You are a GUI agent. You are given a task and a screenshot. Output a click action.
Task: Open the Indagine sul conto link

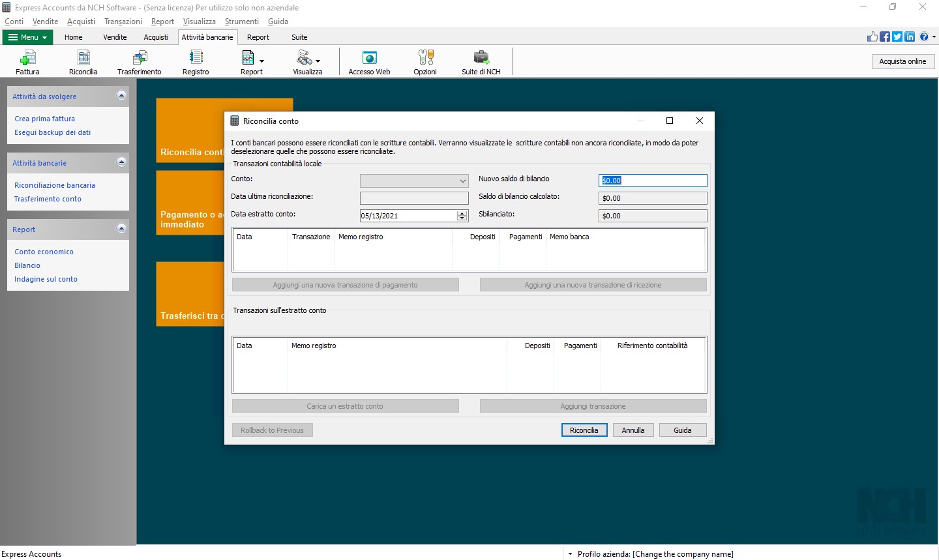[x=46, y=279]
